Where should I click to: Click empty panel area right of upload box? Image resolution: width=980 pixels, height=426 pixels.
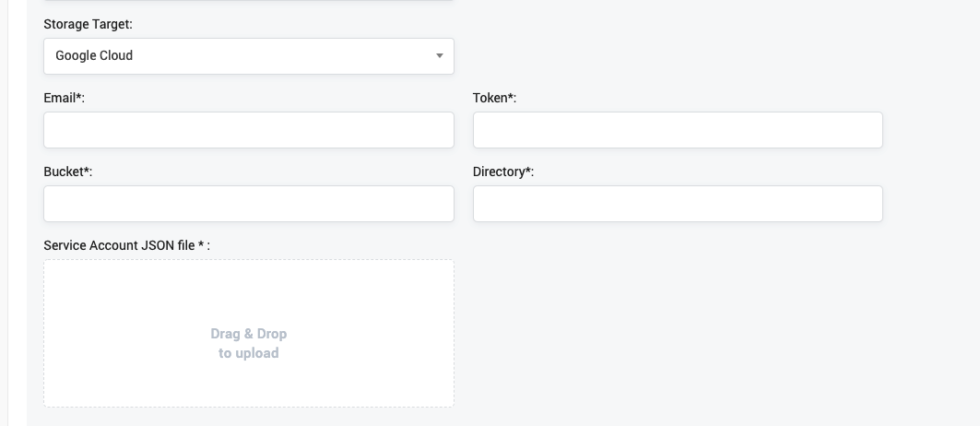tap(713, 332)
